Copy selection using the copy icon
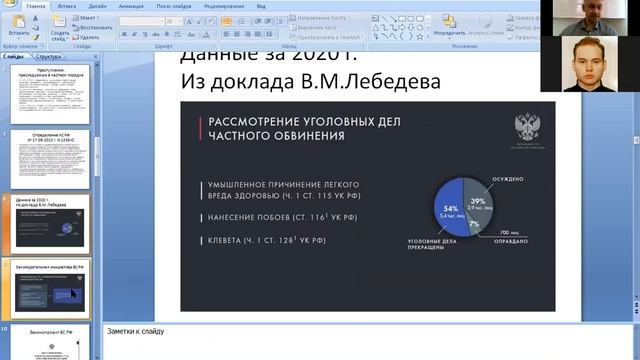The width and height of the screenshot is (640, 360). click(x=36, y=28)
